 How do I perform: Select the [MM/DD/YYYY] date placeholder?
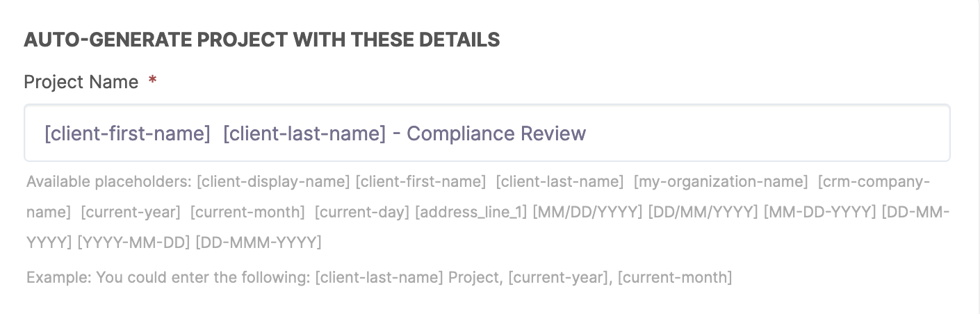(x=587, y=212)
